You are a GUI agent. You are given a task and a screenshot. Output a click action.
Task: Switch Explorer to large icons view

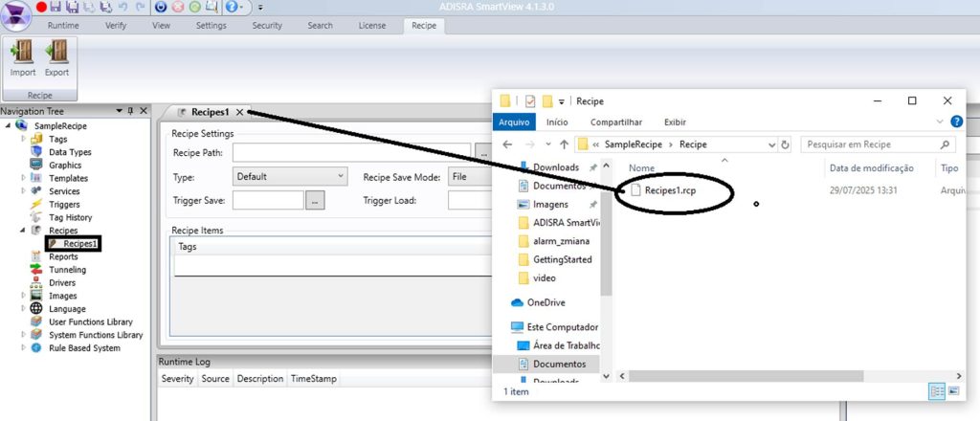(951, 391)
